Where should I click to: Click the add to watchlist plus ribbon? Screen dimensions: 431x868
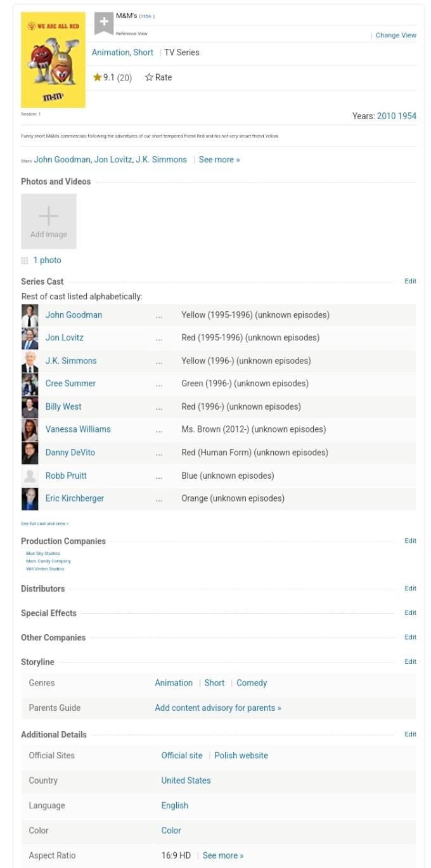click(x=104, y=23)
